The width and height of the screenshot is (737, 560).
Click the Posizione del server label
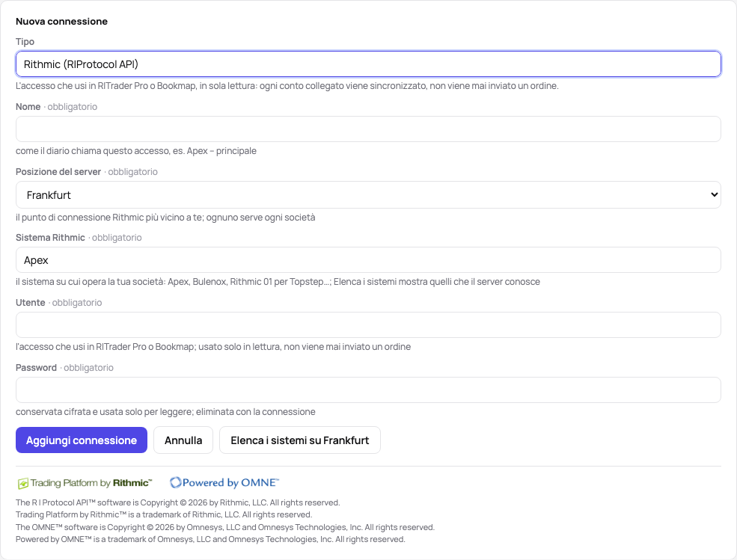[x=58, y=172]
